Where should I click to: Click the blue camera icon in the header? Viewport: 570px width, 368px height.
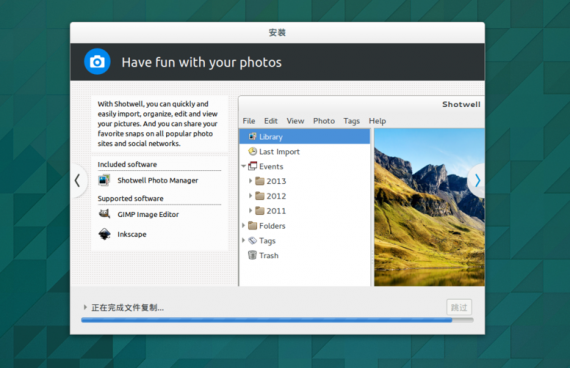pos(97,62)
